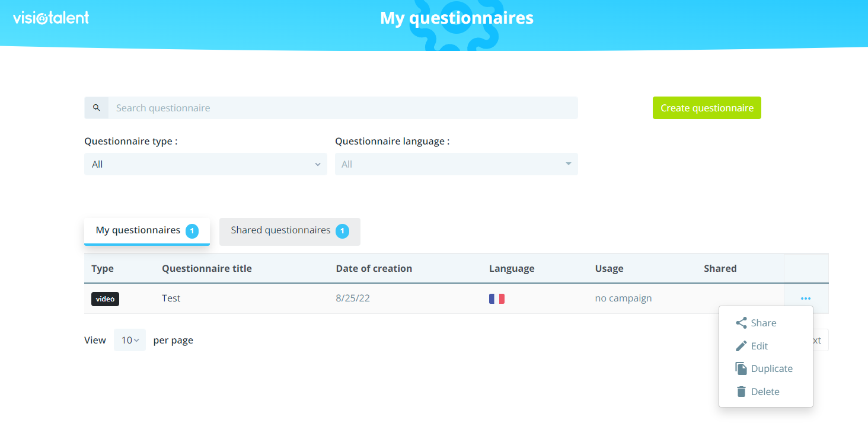
Task: Click the video type badge
Action: tap(105, 299)
